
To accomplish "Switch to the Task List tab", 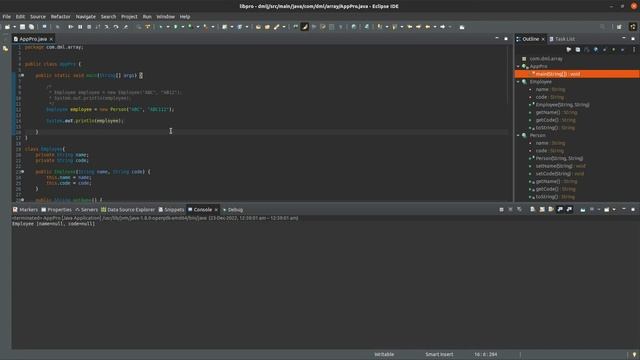I will tap(562, 39).
